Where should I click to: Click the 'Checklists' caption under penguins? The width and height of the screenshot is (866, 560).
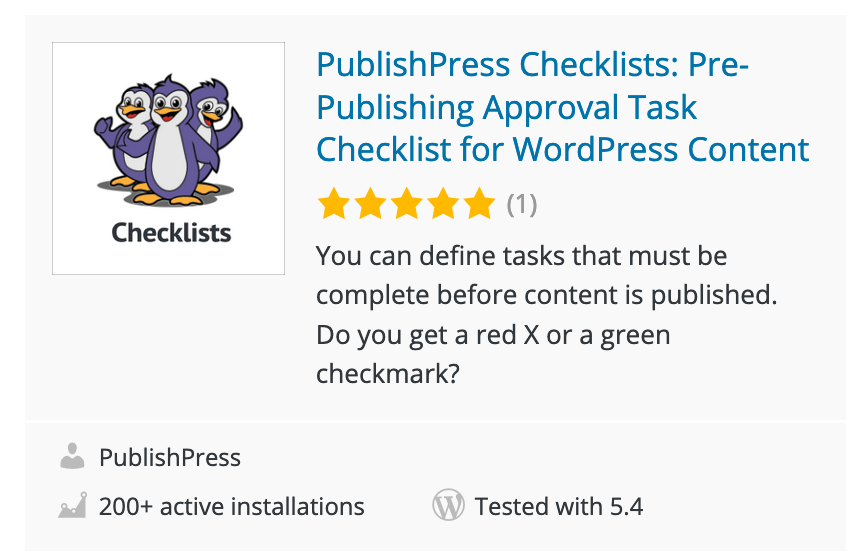[x=171, y=233]
